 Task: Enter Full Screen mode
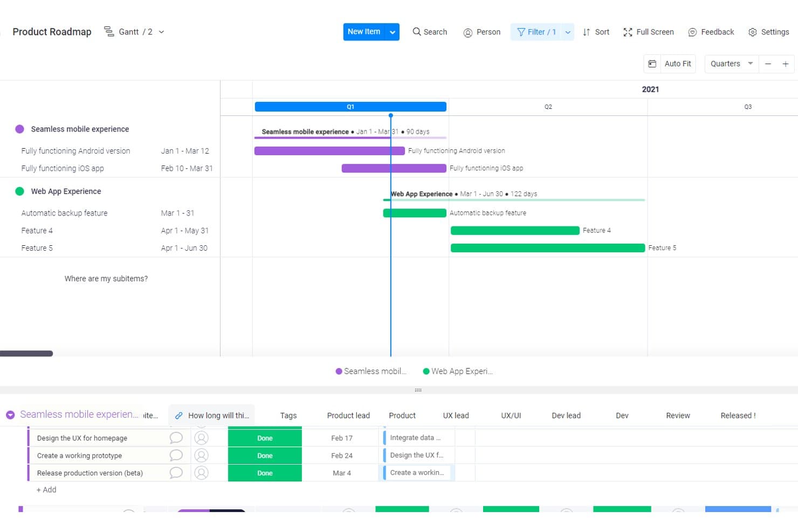(649, 32)
